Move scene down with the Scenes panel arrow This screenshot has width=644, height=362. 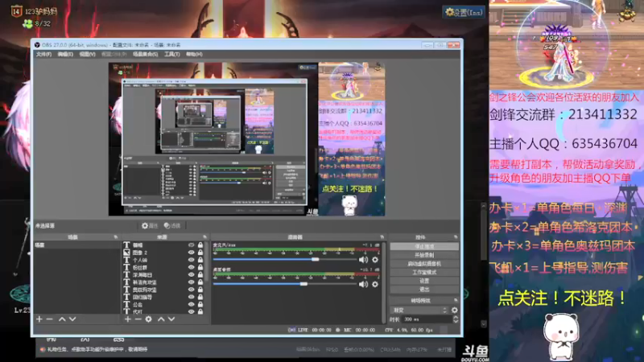(72, 319)
